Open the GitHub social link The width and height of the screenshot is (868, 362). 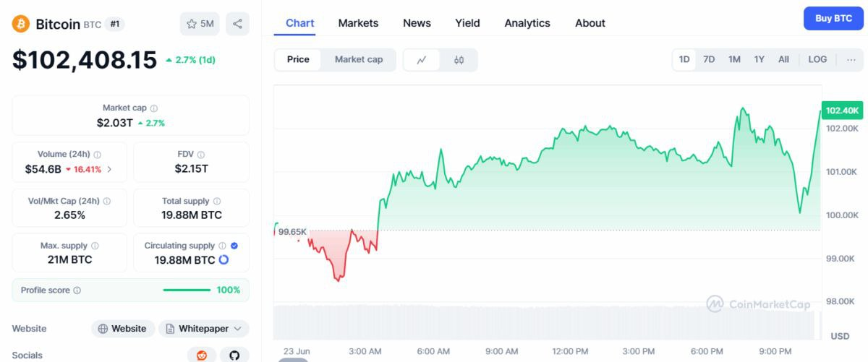tap(234, 355)
